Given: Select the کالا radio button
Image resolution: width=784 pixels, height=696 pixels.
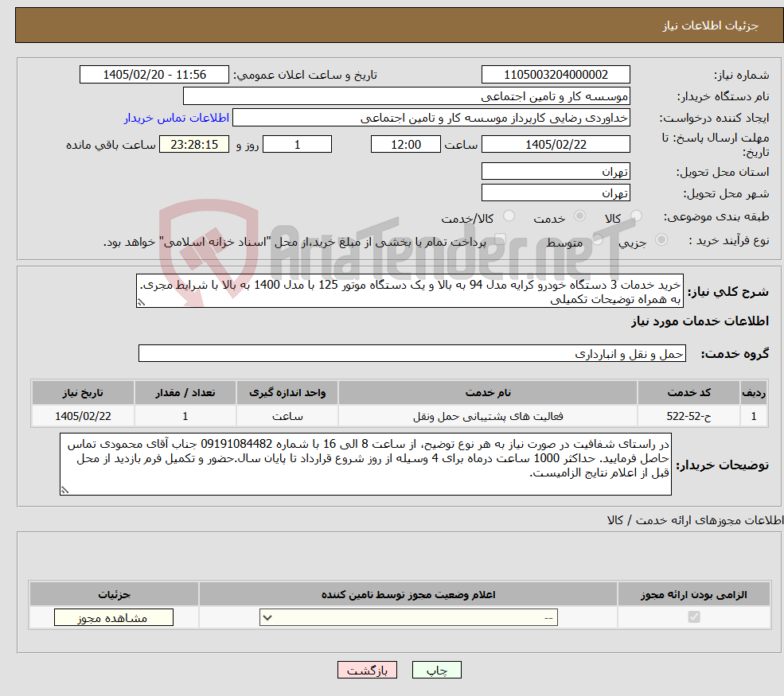Looking at the screenshot, I should pyautogui.click(x=636, y=216).
